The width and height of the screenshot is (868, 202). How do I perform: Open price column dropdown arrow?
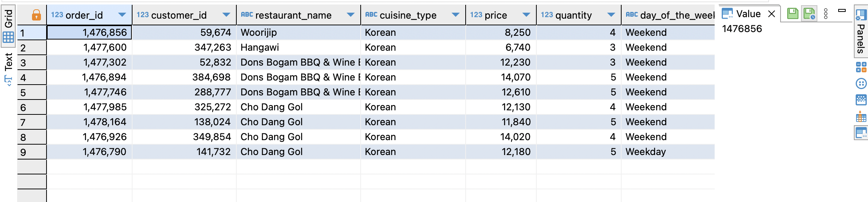[526, 15]
